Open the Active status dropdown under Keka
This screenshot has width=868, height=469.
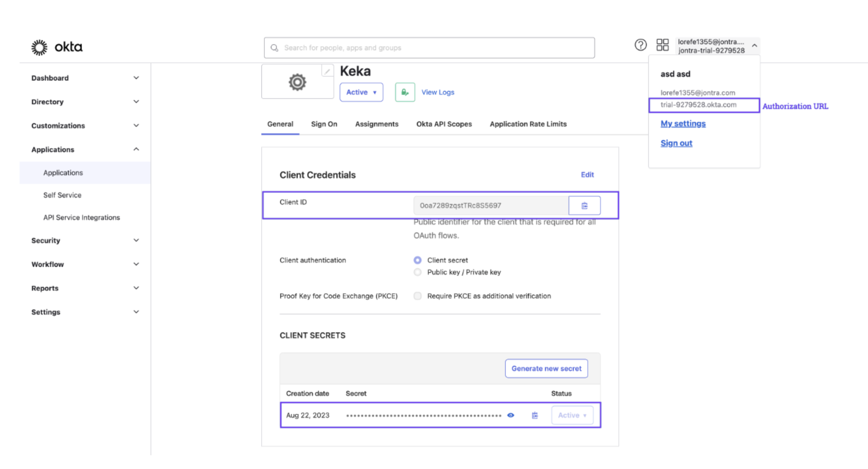pos(361,92)
